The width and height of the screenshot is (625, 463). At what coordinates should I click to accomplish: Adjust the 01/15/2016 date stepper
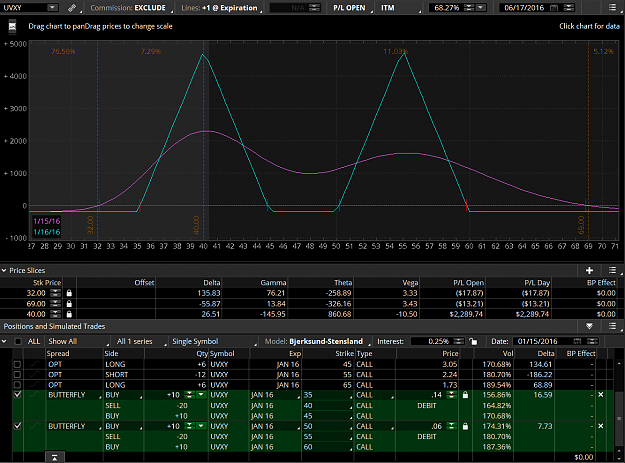(593, 341)
